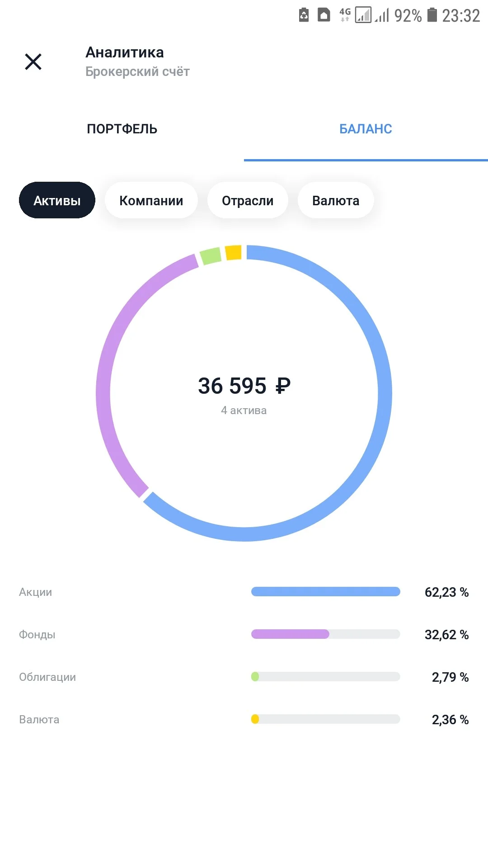
Task: Tap the 4G network indicator icon
Action: (x=345, y=15)
